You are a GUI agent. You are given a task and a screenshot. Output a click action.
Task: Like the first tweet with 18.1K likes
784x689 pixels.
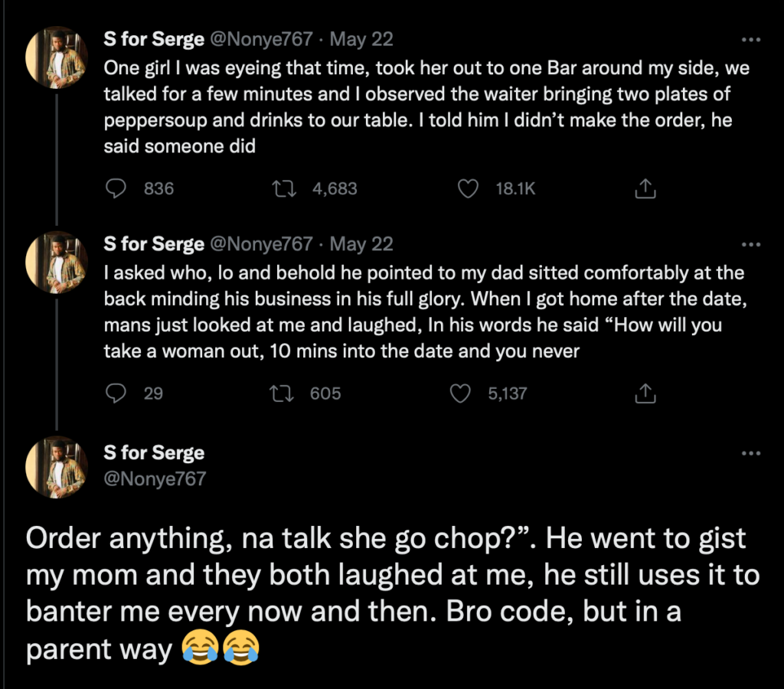coord(468,188)
